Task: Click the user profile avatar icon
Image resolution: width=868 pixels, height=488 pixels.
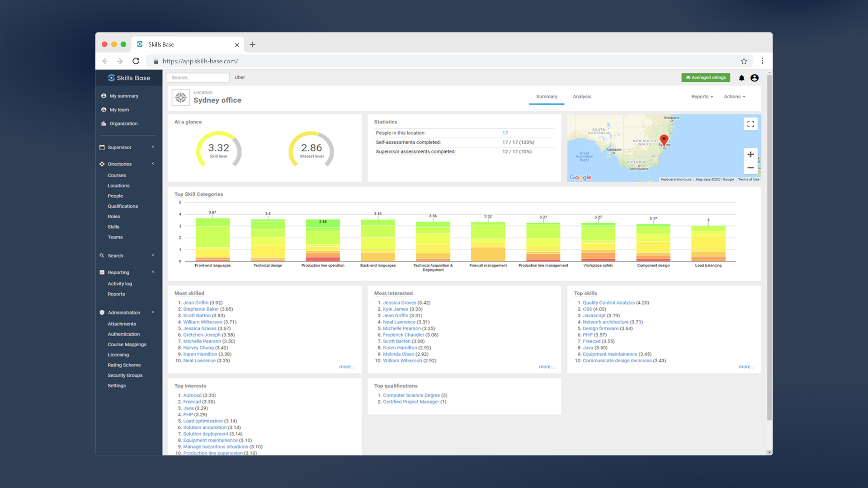Action: (x=754, y=77)
